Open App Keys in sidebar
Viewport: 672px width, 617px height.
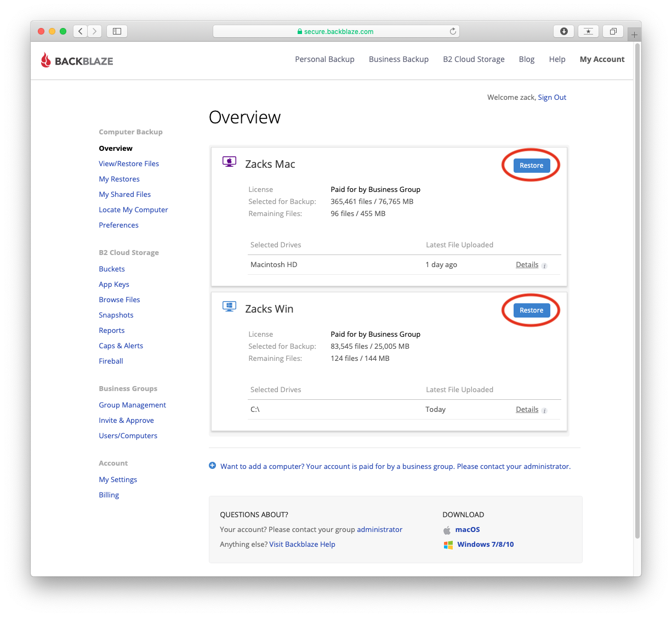(114, 284)
